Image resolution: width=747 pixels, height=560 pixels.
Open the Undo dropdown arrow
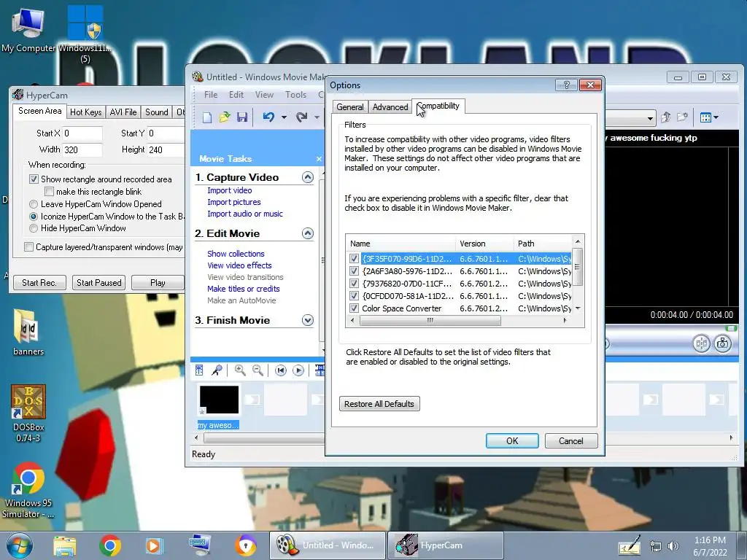coord(284,117)
